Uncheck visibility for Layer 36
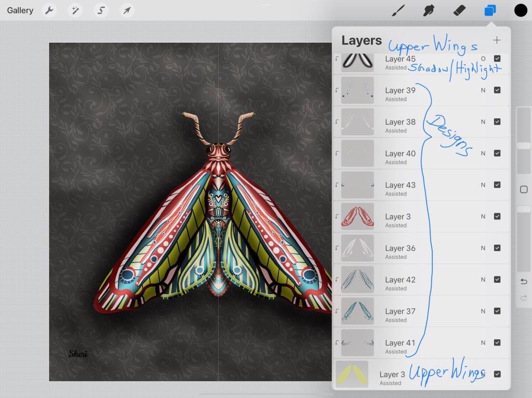 coord(497,248)
